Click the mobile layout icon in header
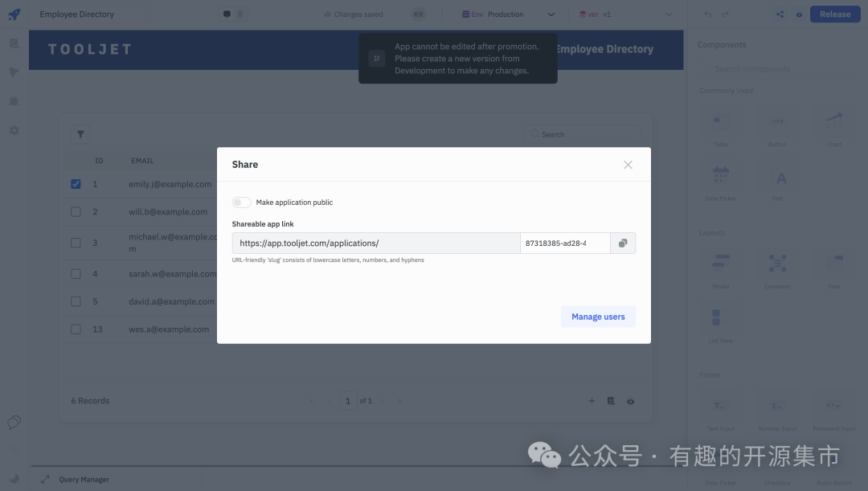Screen dimensions: 868x491 pyautogui.click(x=240, y=14)
